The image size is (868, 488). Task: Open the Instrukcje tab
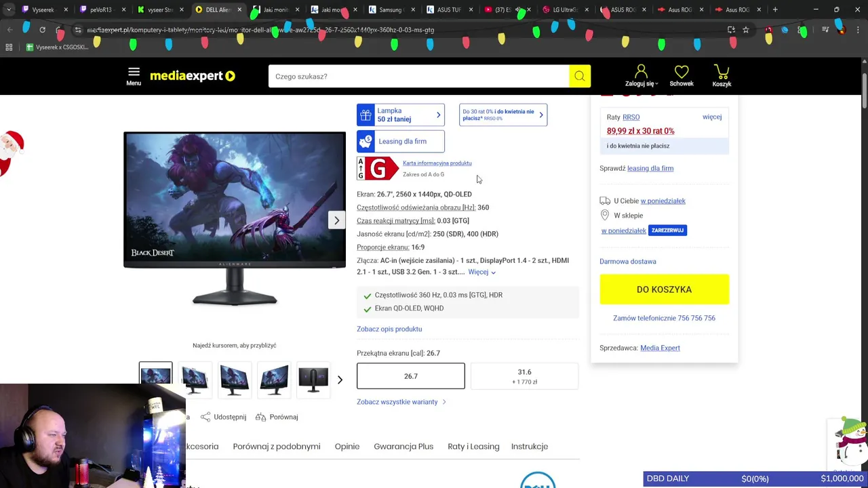[530, 446]
